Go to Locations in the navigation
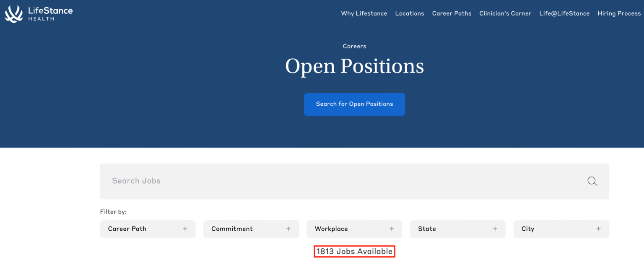This screenshot has width=644, height=263. (x=410, y=13)
